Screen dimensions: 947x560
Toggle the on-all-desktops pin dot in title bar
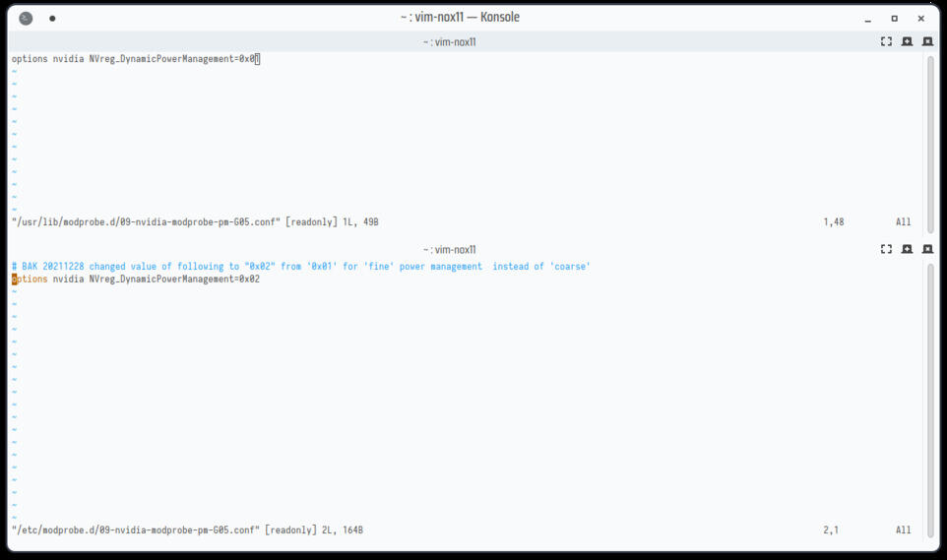(x=52, y=19)
